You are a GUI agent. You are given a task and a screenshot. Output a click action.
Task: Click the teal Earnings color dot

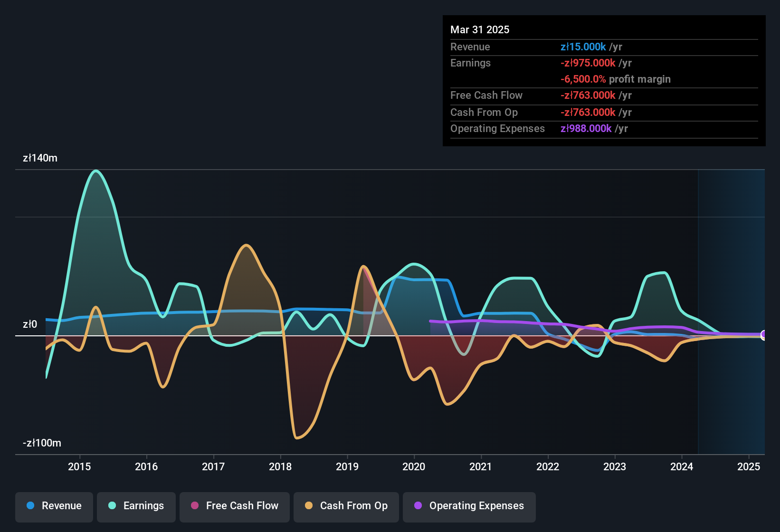112,505
